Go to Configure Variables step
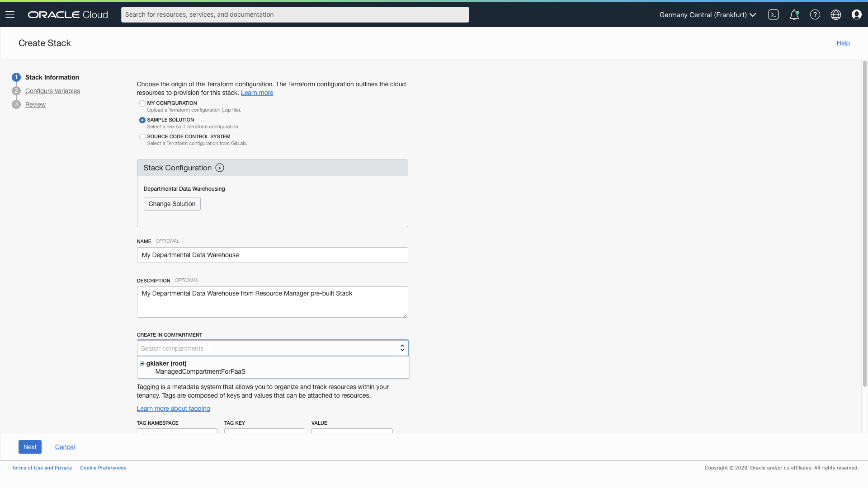The height and width of the screenshot is (488, 868). (x=52, y=91)
